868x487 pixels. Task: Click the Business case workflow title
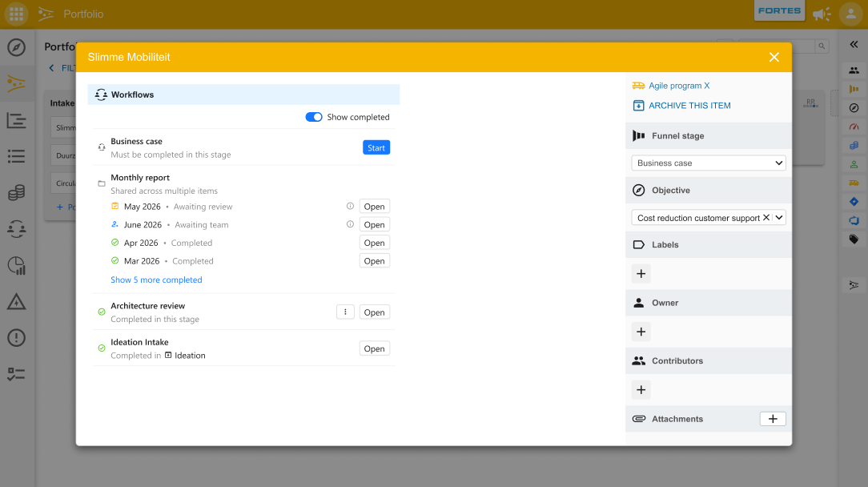click(136, 141)
